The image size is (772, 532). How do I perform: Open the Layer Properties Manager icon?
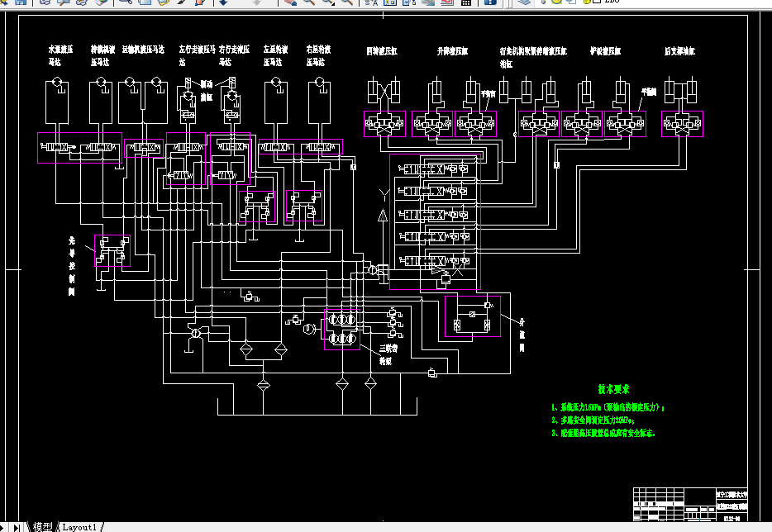(524, 2)
